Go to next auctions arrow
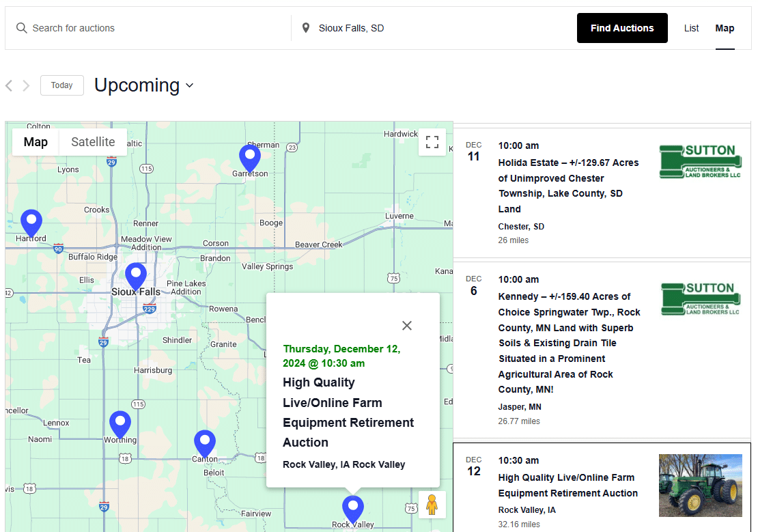Screen dimensions: 758x532 tap(26, 85)
